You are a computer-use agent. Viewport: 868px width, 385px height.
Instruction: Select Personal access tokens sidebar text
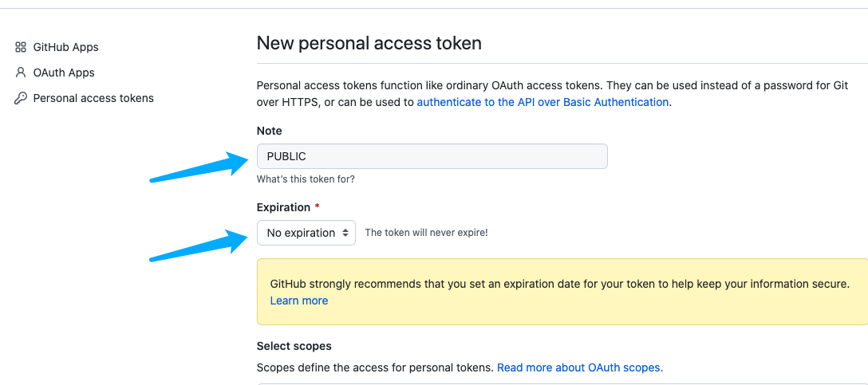pyautogui.click(x=93, y=98)
